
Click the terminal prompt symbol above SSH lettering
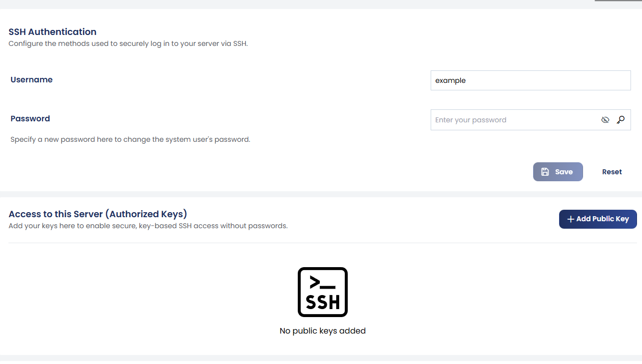tap(322, 283)
